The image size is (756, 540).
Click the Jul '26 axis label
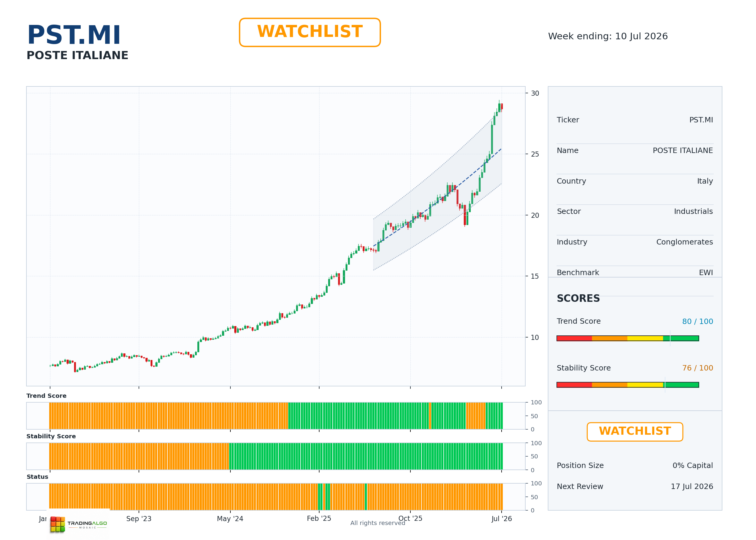[502, 519]
